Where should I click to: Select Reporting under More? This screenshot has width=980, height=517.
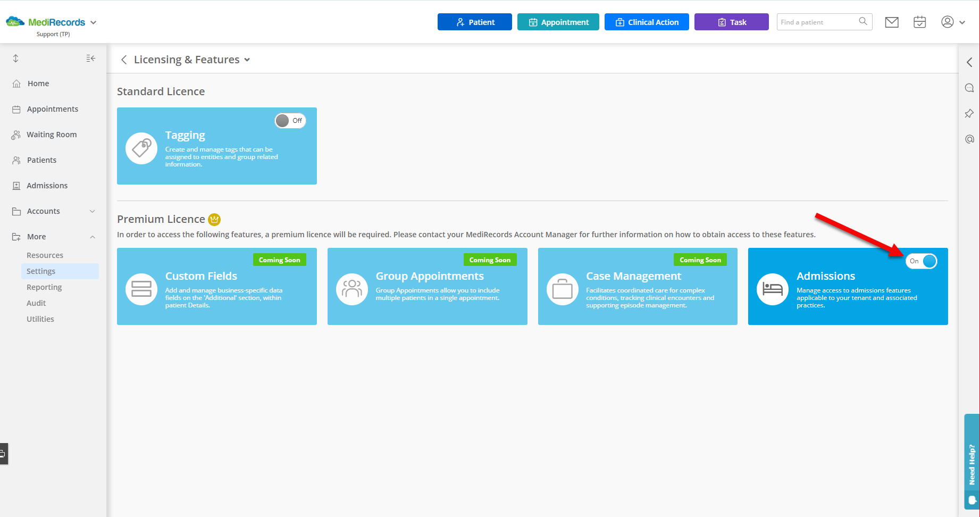tap(44, 287)
